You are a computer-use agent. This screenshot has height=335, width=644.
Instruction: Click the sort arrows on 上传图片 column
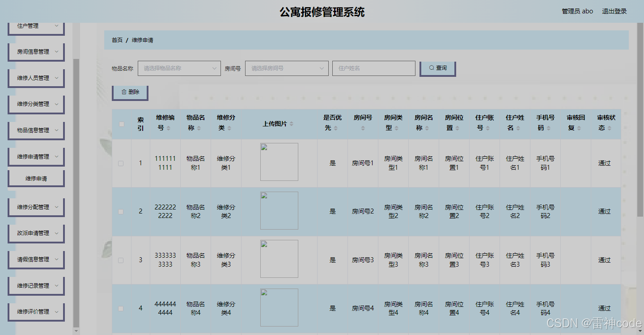coord(292,124)
